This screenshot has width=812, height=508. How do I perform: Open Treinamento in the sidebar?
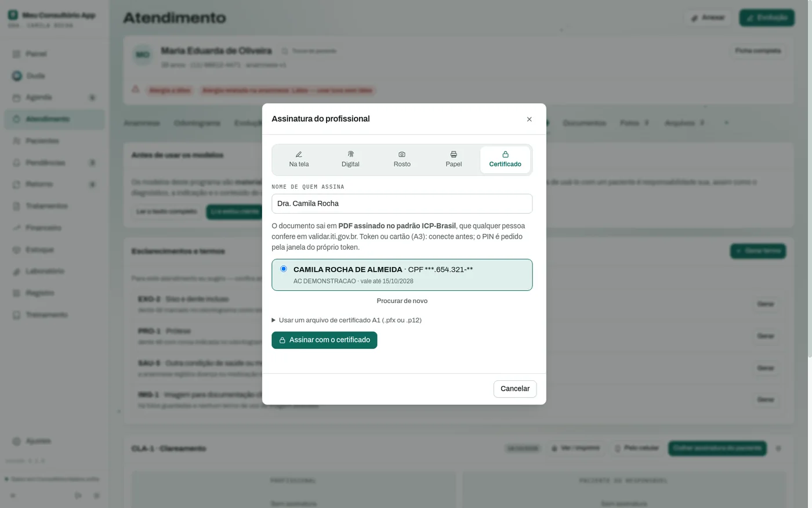click(x=55, y=315)
